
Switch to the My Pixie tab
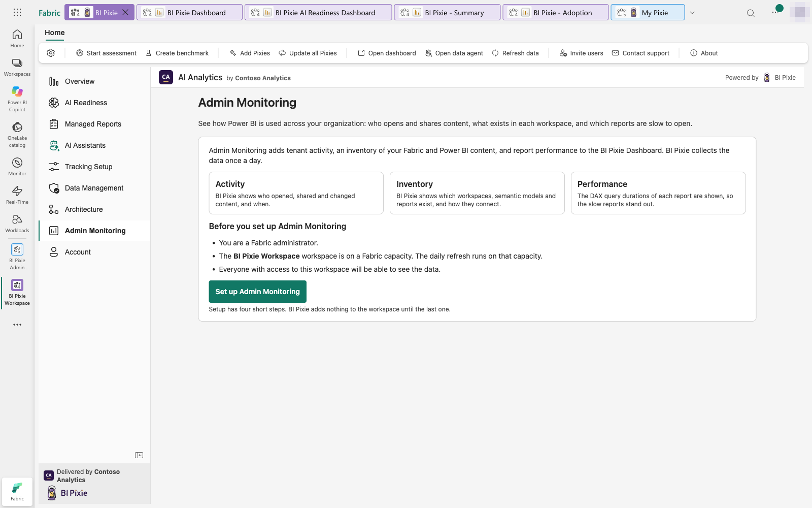point(648,13)
